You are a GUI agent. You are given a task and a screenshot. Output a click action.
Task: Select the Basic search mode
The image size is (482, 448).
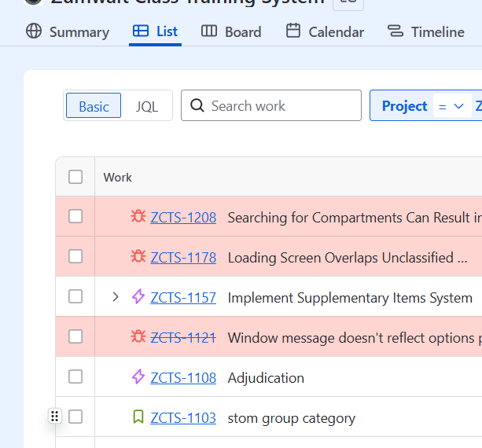94,106
